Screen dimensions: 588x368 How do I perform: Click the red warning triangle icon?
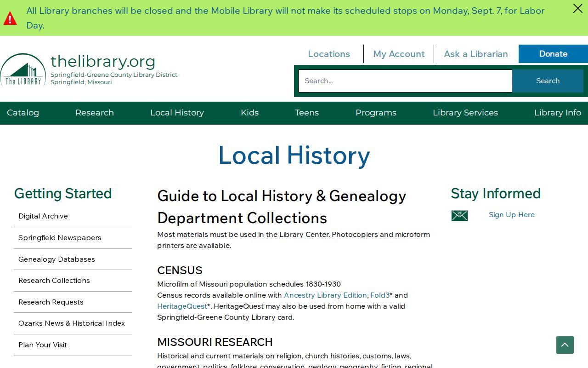click(x=10, y=18)
